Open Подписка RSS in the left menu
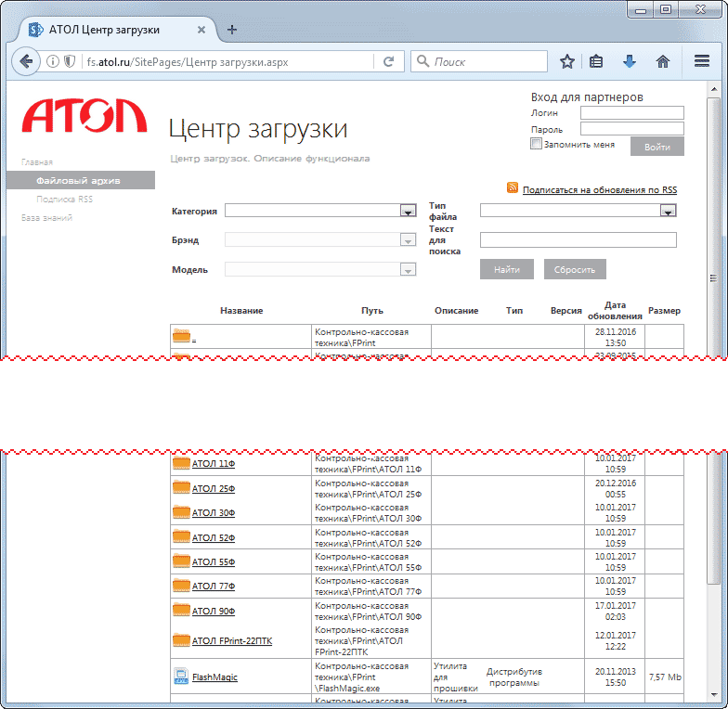Screen dimensions: 728x709 pos(65,199)
